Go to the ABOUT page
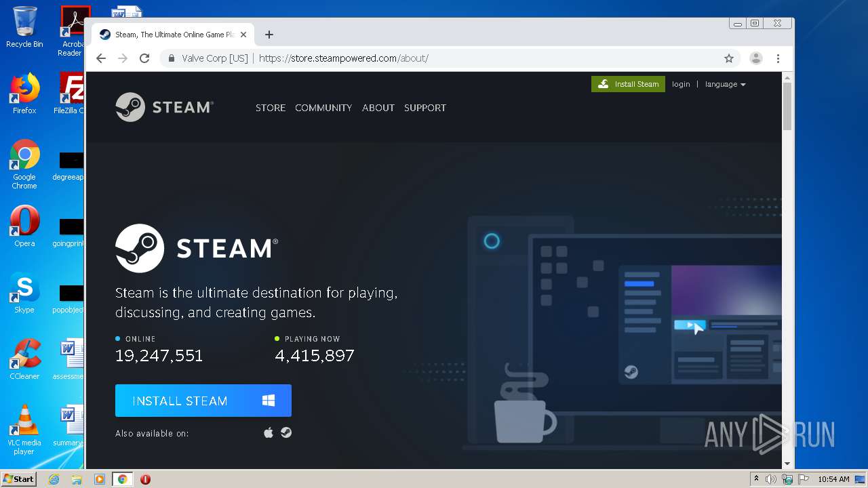The height and width of the screenshot is (488, 868). tap(378, 108)
